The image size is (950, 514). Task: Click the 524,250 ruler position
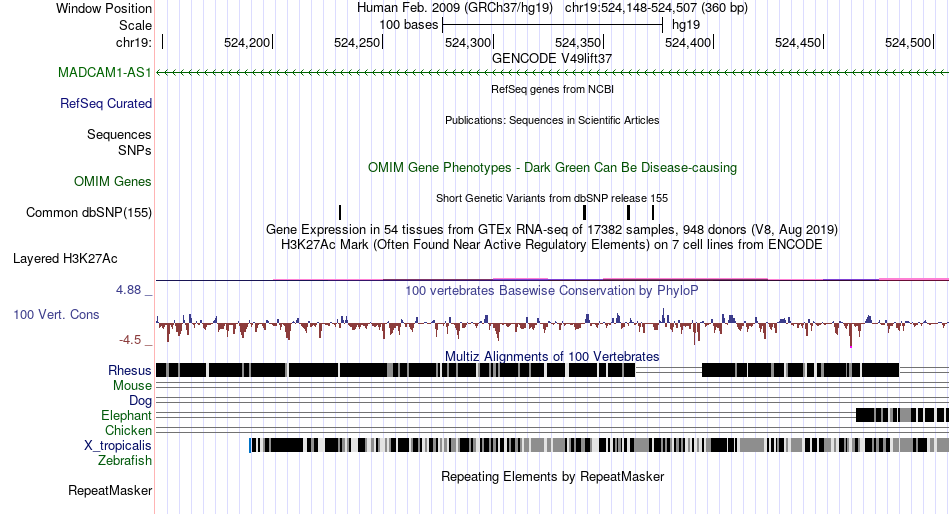pyautogui.click(x=357, y=42)
